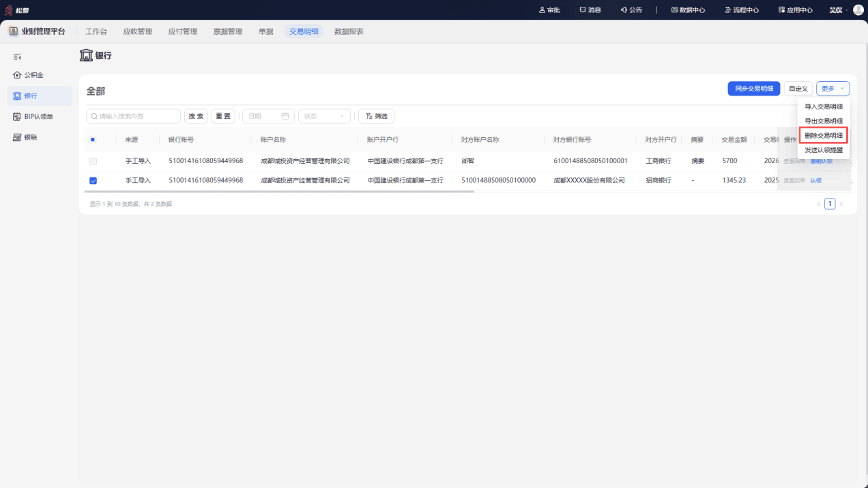This screenshot has height=488, width=868.
Task: Switch to 应付管理 tab
Action: click(x=183, y=31)
